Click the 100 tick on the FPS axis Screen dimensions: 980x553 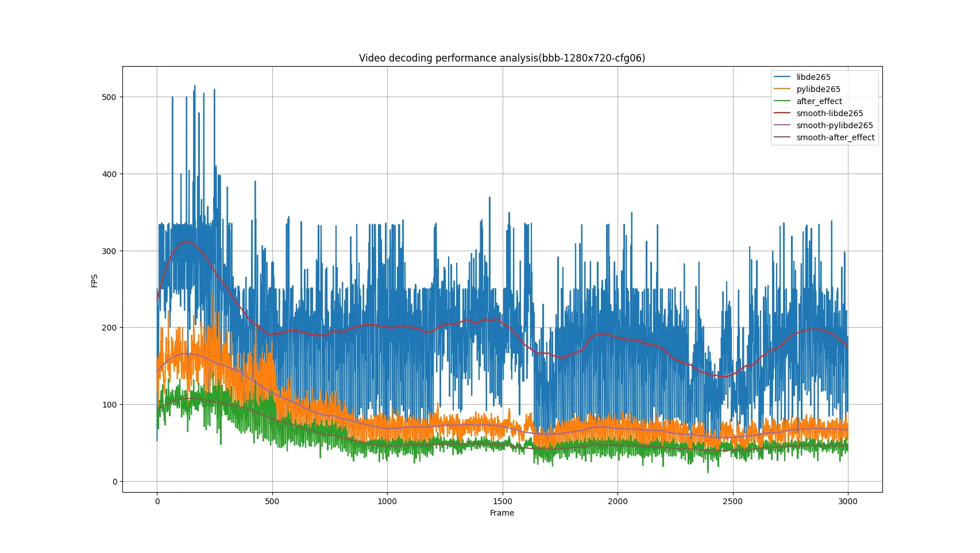pos(109,405)
